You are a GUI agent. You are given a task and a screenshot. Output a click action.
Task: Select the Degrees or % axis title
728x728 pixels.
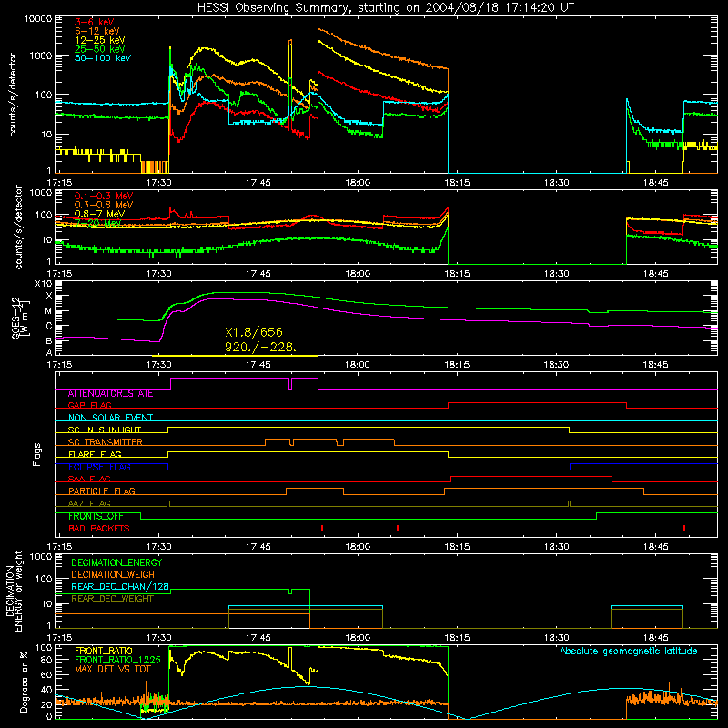click(24, 682)
